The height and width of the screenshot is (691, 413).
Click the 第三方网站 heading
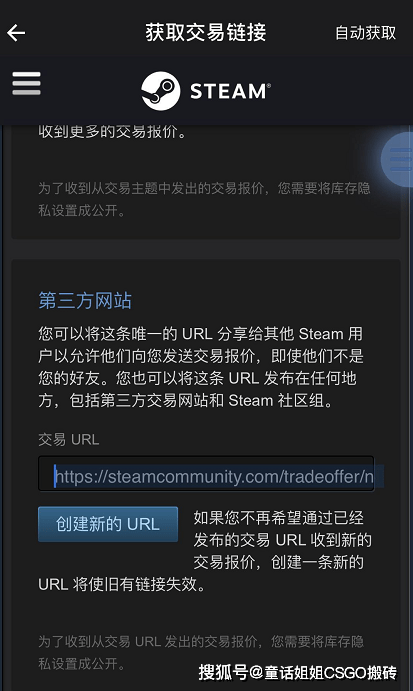tap(85, 301)
